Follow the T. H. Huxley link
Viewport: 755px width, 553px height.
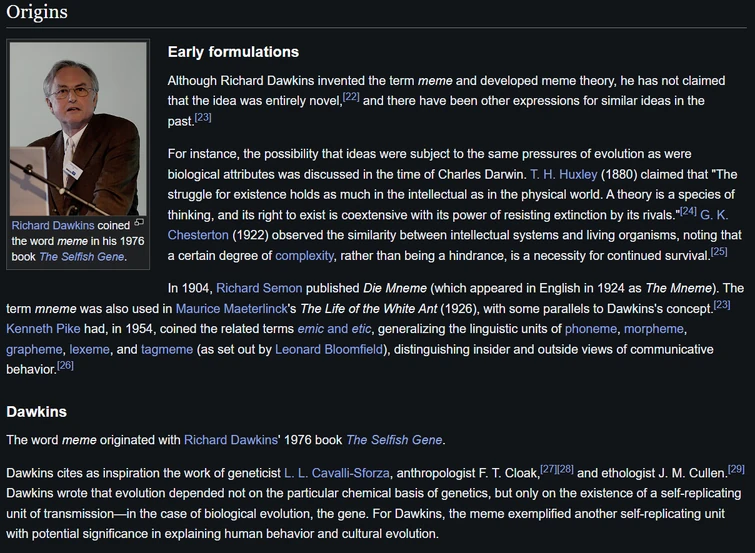tap(563, 174)
